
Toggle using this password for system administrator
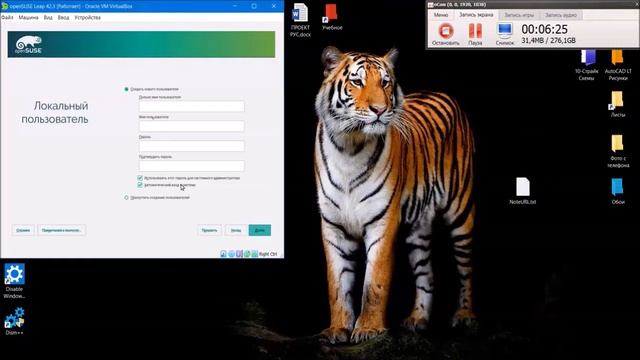click(x=140, y=178)
